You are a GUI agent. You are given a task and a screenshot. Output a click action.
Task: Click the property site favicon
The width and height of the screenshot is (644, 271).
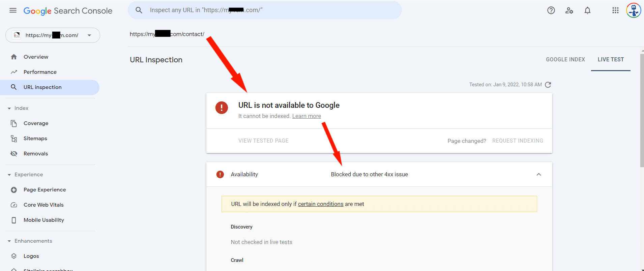tap(17, 35)
